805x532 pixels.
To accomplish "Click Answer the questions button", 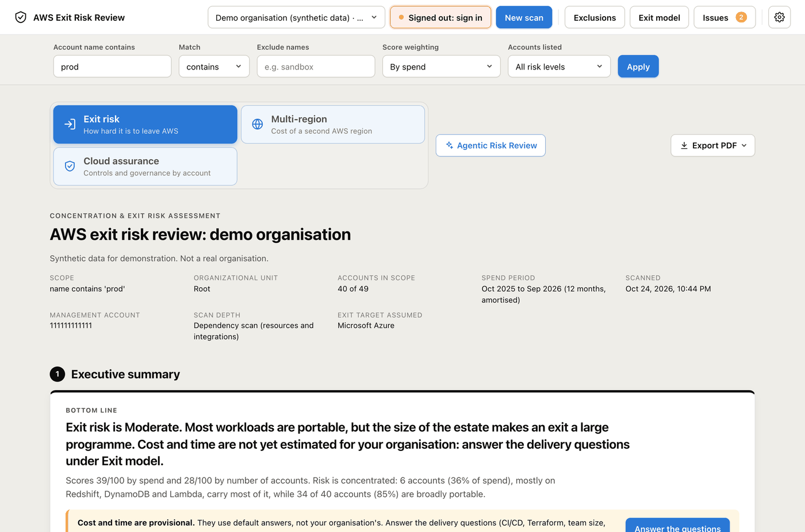I will pos(677,525).
